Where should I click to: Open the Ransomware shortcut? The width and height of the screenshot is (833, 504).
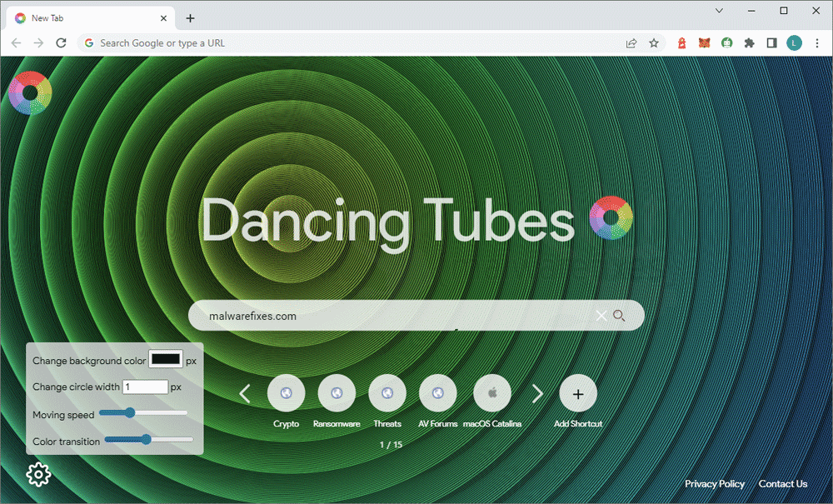[337, 393]
